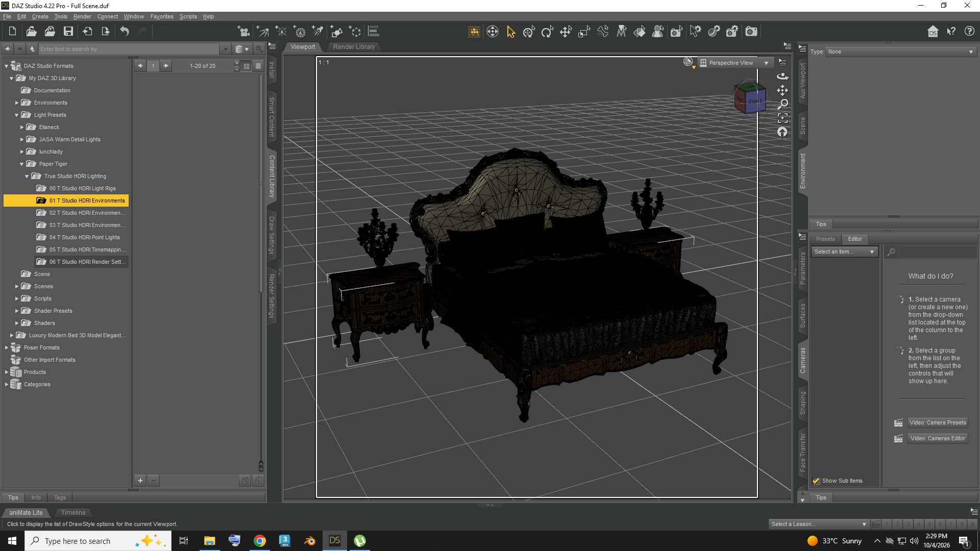Open the Perspective View dropdown

(735, 63)
